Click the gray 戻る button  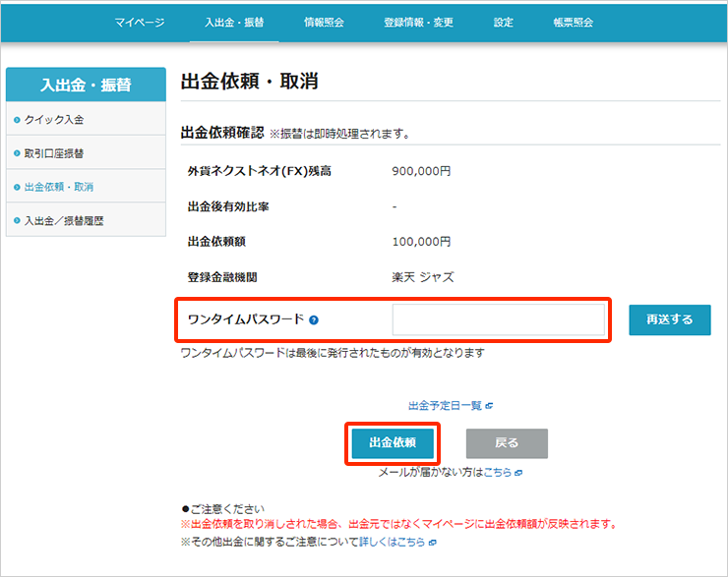[x=507, y=443]
